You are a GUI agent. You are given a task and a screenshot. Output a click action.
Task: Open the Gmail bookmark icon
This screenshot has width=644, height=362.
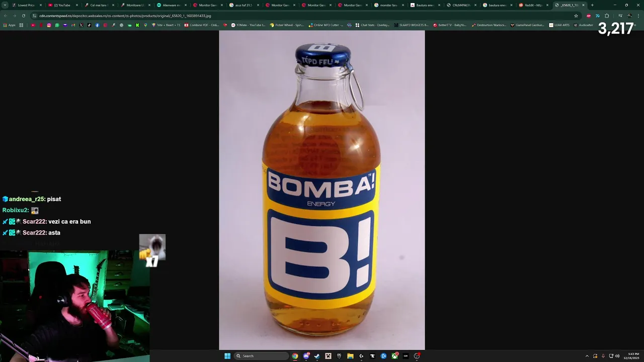coord(73,25)
